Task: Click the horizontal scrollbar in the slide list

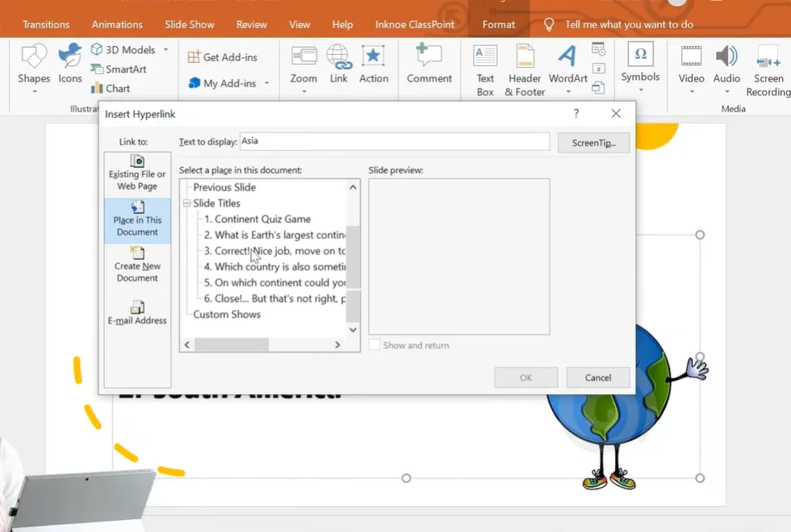Action: (231, 345)
